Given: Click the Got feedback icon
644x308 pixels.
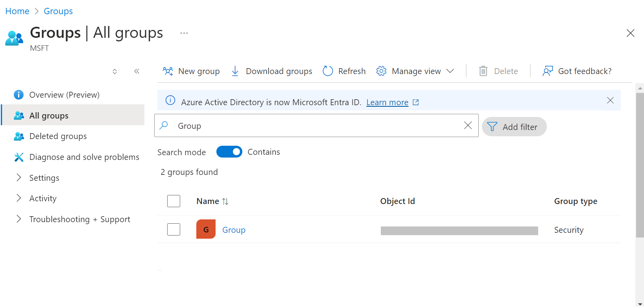Looking at the screenshot, I should click(x=548, y=71).
